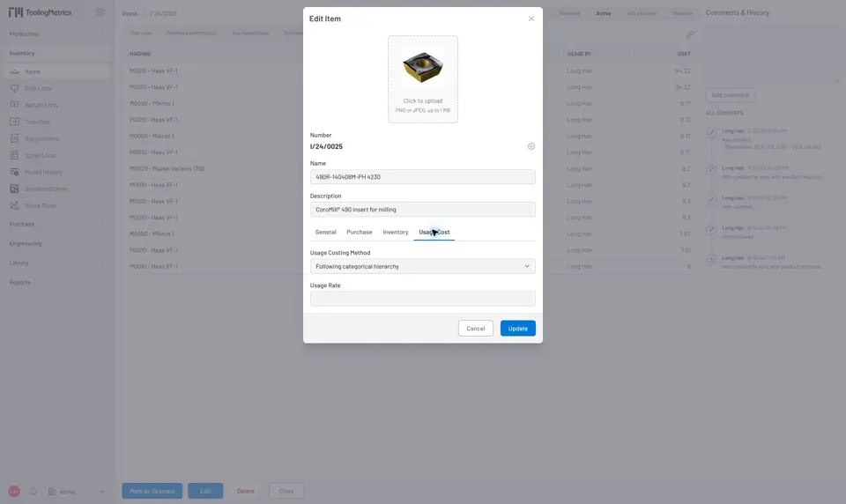Open Items in the sidebar
The height and width of the screenshot is (504, 846).
coord(56,71)
